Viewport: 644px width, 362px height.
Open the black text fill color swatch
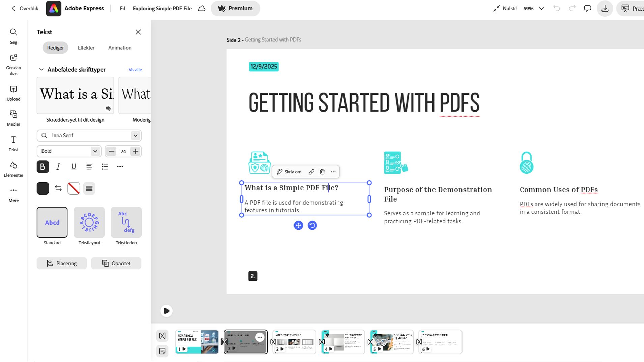click(x=43, y=188)
